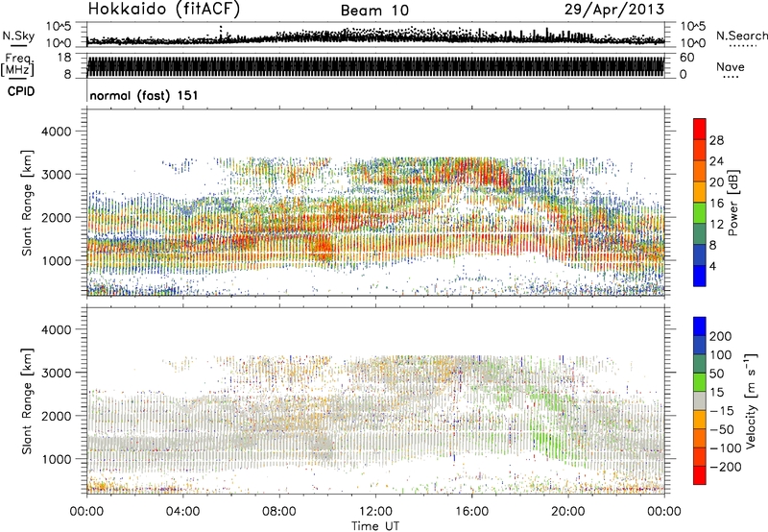Click the gray near-zero segment of velocity bar
Viewport: 768px width, 532px height.
click(x=700, y=401)
